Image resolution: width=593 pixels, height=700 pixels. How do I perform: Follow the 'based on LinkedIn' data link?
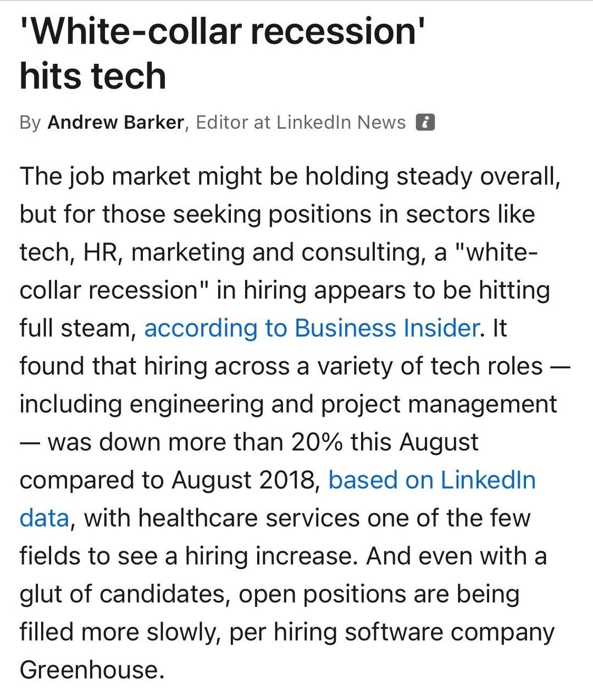[431, 480]
